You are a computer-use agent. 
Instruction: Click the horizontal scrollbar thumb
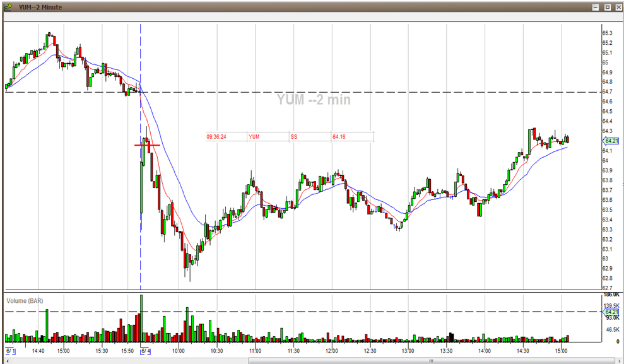pyautogui.click(x=432, y=361)
